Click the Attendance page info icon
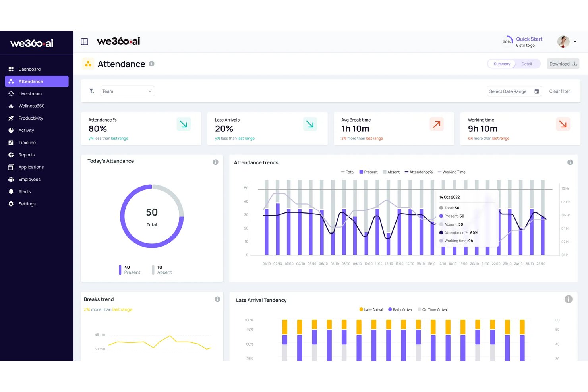The width and height of the screenshot is (588, 392). click(x=152, y=64)
